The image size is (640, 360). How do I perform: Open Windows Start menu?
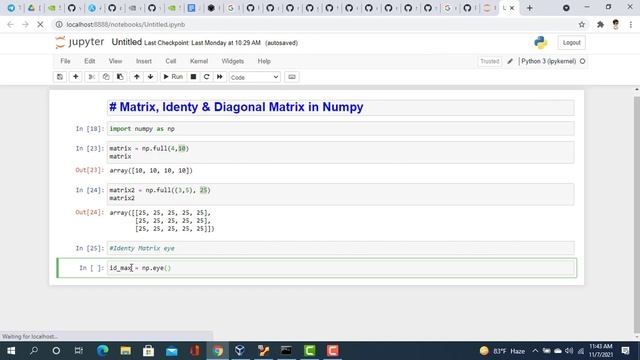(x=11, y=351)
